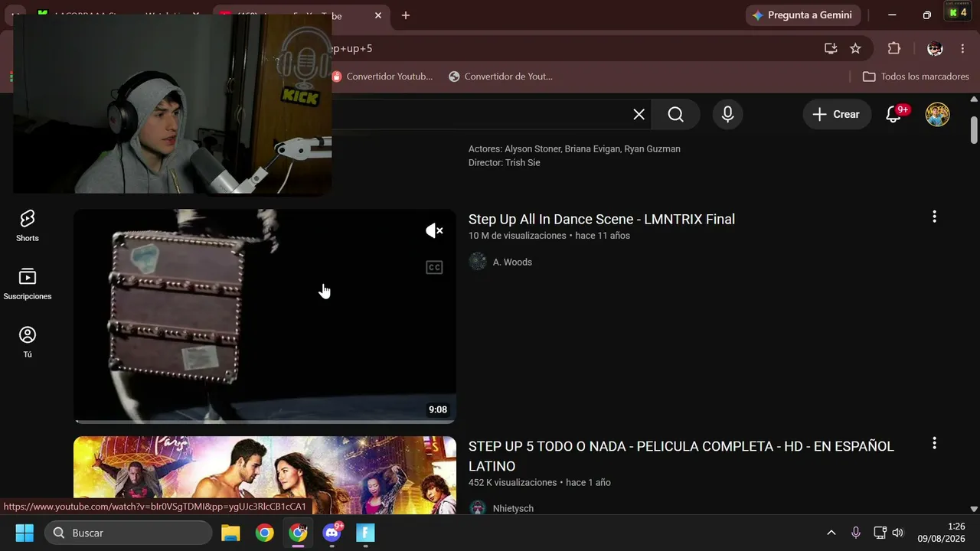Open options menu for LMNTRIX Final video
This screenshot has height=551, width=980.
[x=934, y=217]
